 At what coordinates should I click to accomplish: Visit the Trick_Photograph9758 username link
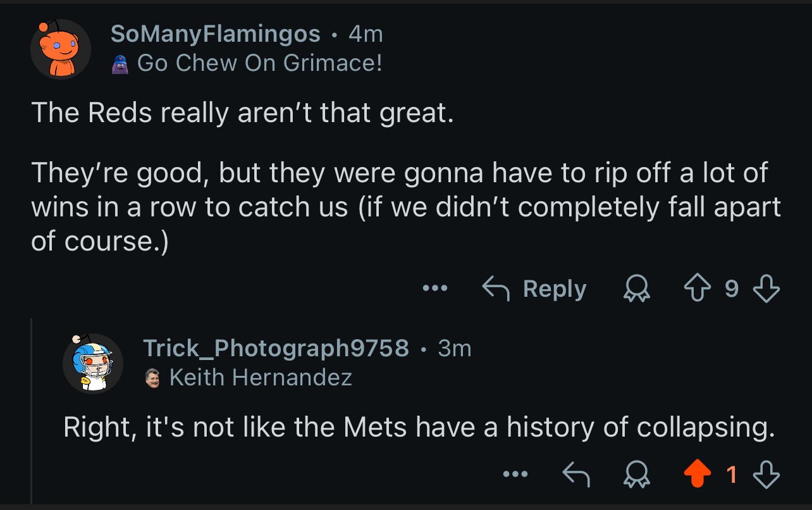tap(276, 348)
